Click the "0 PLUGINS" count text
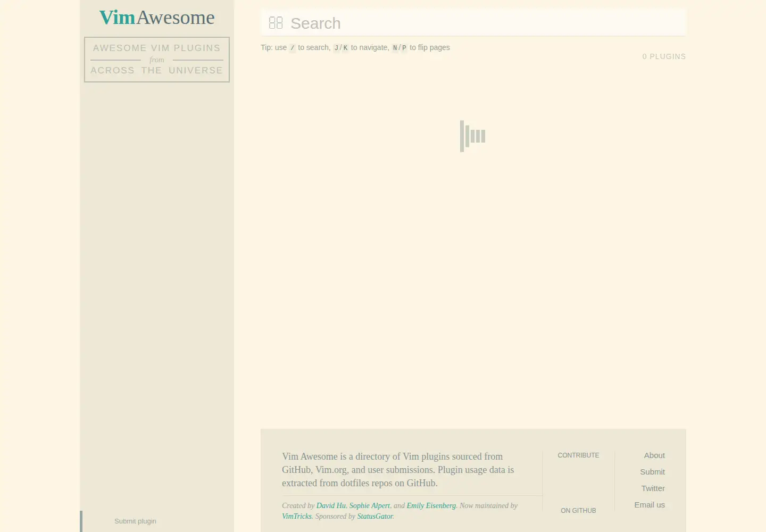Screen dimensions: 766x532 (x=664, y=56)
